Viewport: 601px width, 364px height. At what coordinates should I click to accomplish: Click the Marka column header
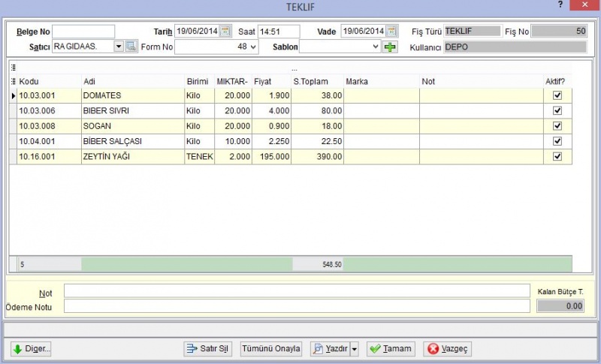(382, 81)
